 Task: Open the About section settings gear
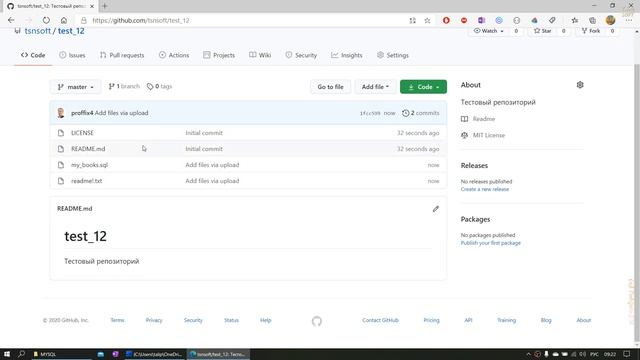(x=580, y=85)
